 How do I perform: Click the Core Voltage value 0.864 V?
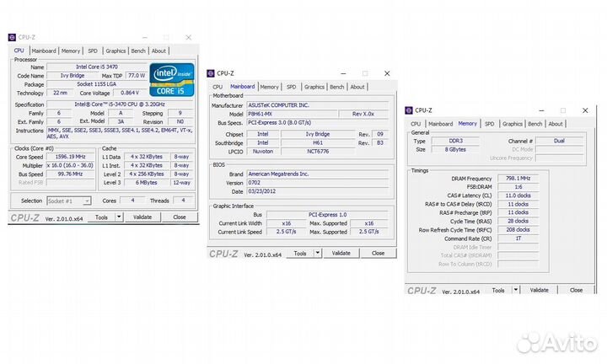[130, 93]
